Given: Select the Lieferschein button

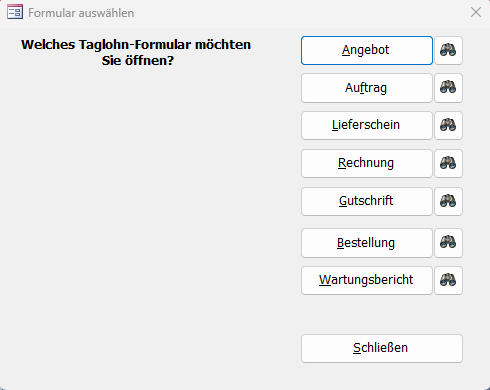Looking at the screenshot, I should pos(367,126).
